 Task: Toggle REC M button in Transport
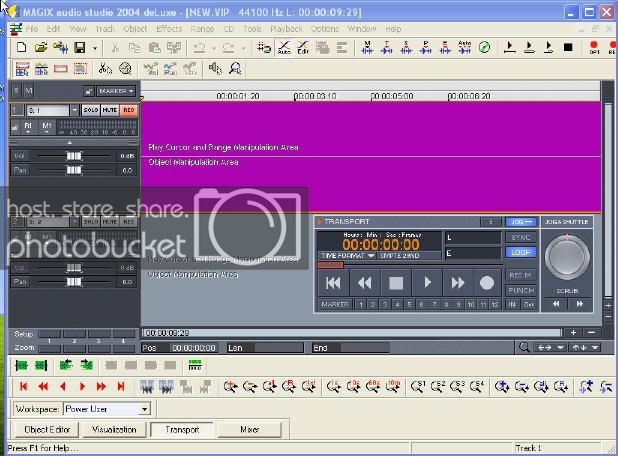[x=521, y=275]
